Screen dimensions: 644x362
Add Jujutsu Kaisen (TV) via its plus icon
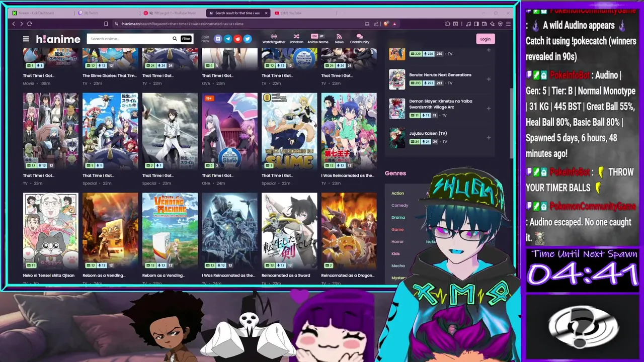489,137
